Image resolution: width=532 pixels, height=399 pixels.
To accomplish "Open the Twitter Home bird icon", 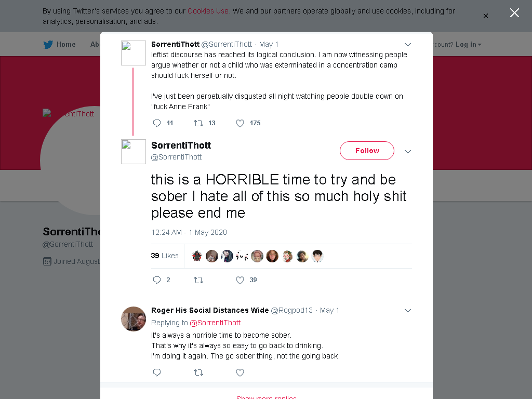I will [x=48, y=45].
